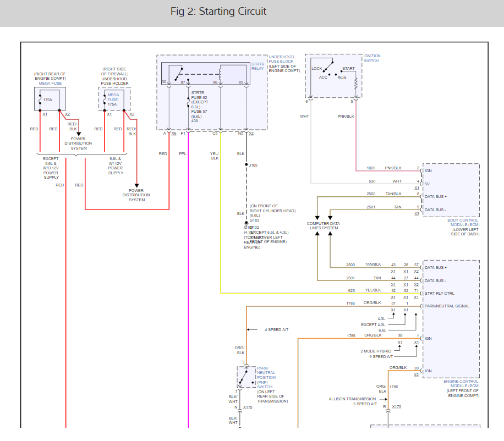Click the Park/Neutral Position switch symbol
Image resolution: width=504 pixels, height=441 pixels.
pos(245,376)
